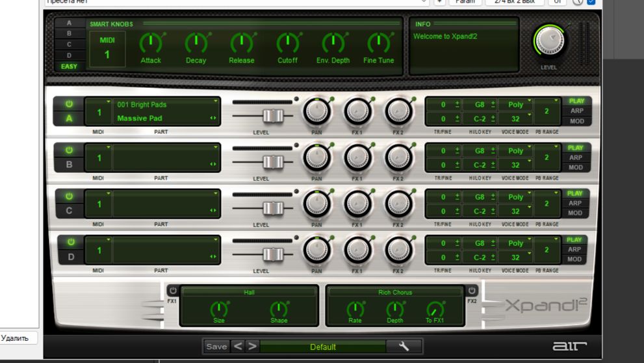Save the current preset
The height and width of the screenshot is (363, 644).
pos(216,347)
